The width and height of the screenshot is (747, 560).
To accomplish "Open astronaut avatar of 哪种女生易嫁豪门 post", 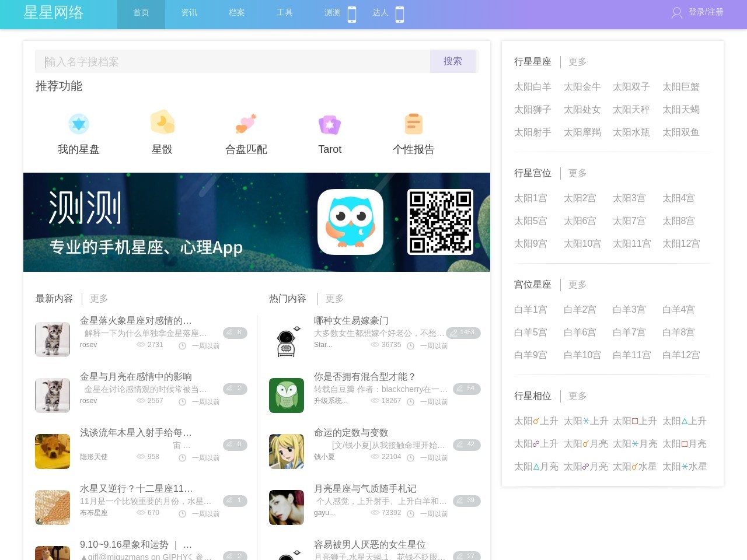I will 287,339.
